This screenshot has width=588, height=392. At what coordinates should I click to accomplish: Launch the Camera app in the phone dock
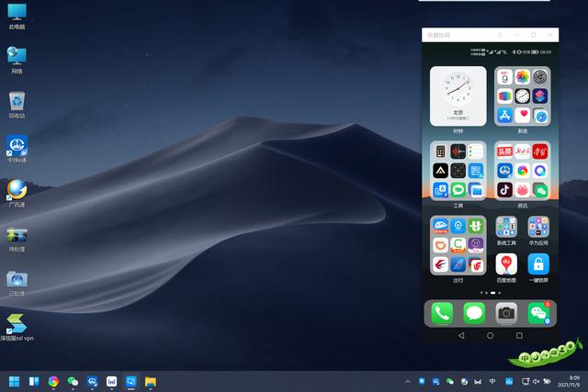tap(505, 313)
